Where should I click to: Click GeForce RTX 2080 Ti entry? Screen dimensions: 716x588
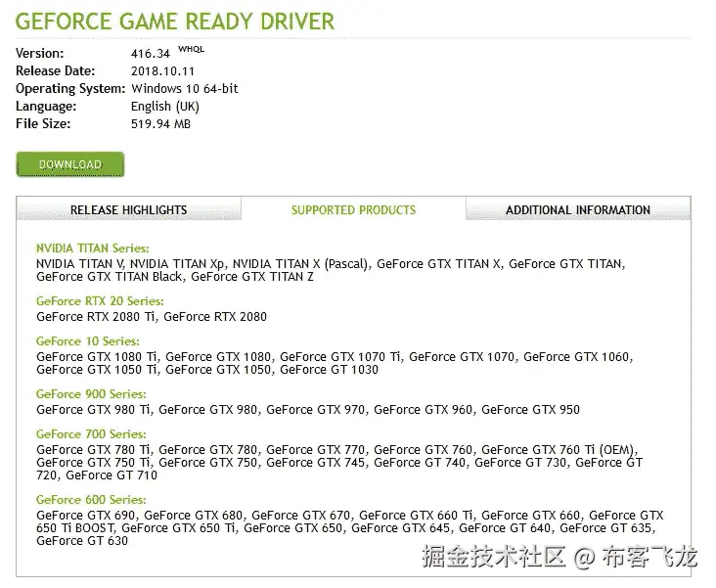click(x=96, y=317)
